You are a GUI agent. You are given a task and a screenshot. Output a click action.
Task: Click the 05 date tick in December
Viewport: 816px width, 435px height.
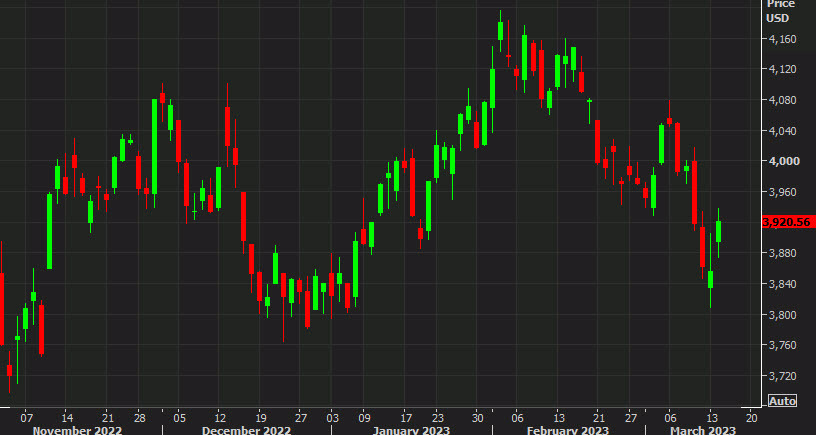point(178,417)
